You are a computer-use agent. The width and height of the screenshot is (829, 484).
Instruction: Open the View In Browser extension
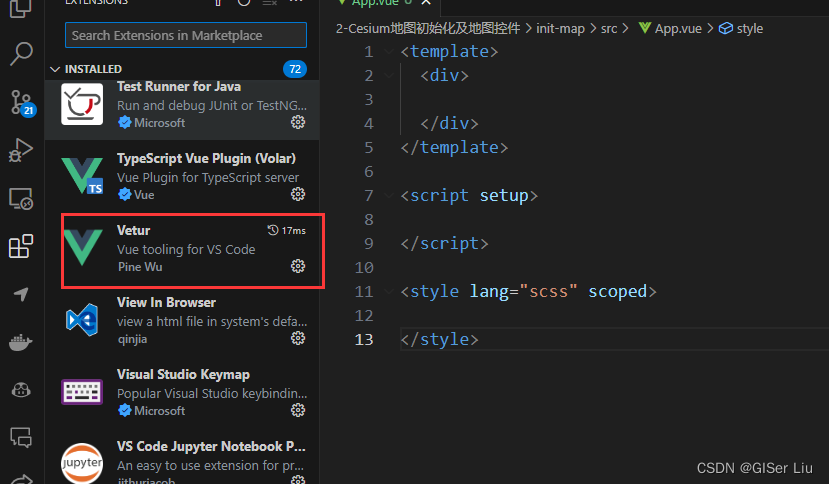tap(182, 321)
